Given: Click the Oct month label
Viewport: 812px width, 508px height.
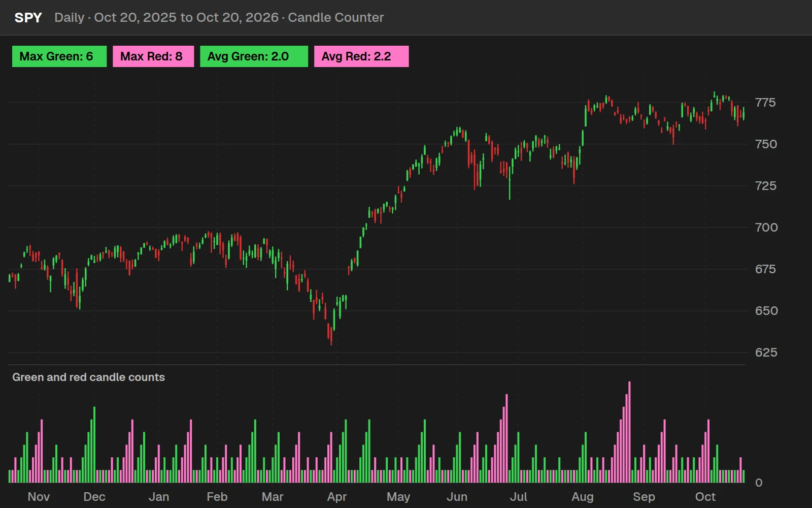Looking at the screenshot, I should coord(705,497).
